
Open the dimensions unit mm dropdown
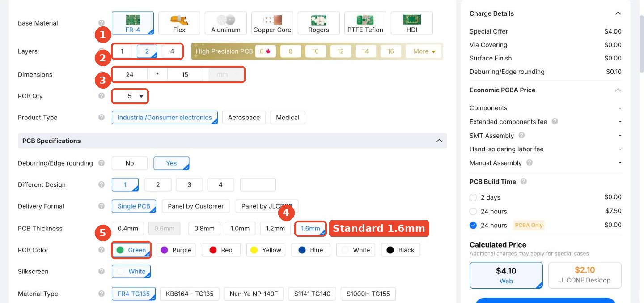click(226, 75)
